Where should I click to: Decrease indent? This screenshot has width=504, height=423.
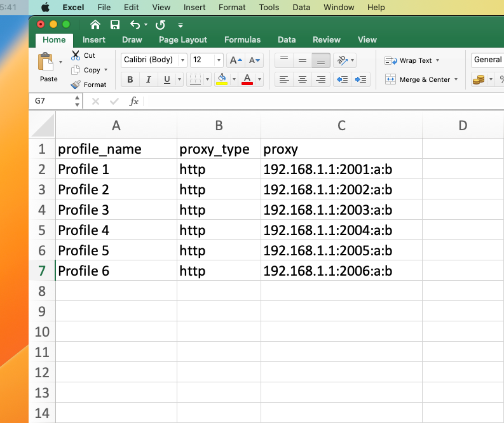click(343, 79)
